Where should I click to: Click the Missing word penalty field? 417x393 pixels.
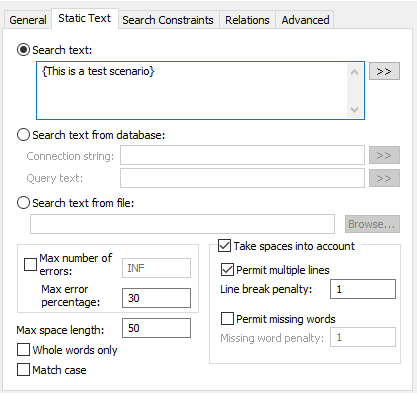point(363,337)
